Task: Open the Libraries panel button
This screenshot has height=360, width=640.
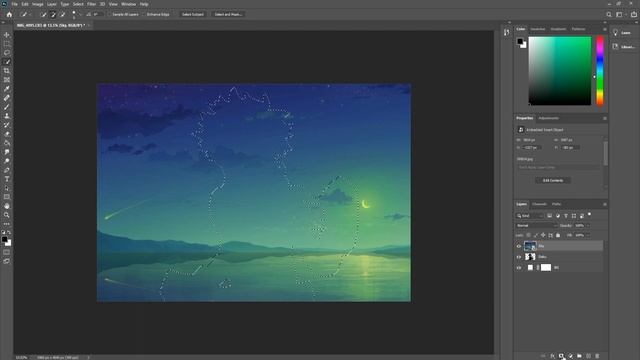Action: [x=623, y=47]
